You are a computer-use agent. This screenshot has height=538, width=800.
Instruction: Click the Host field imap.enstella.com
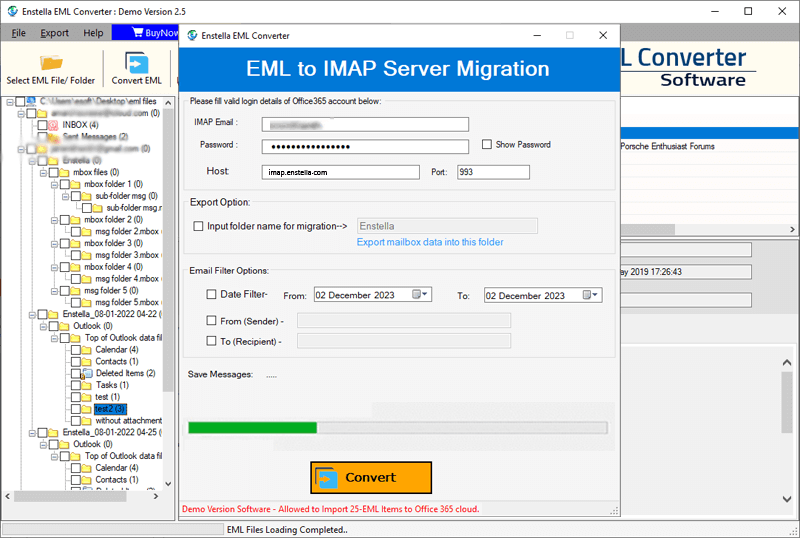340,172
